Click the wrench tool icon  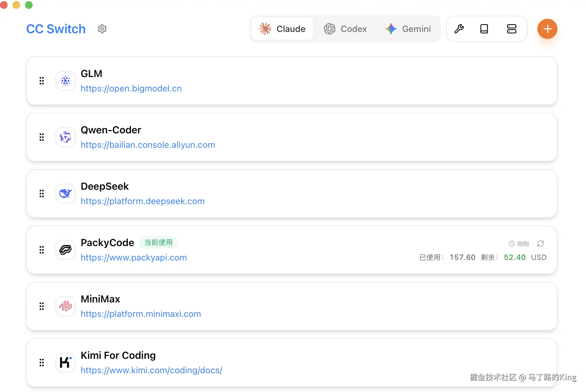459,29
